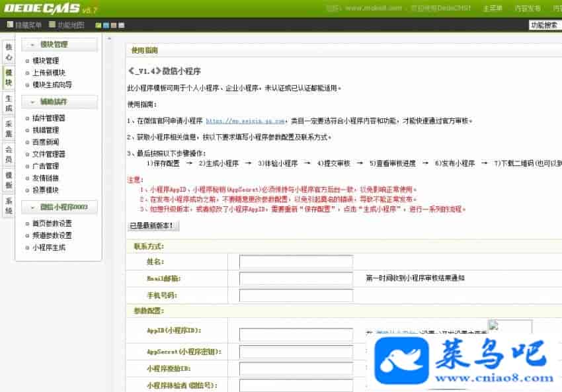Click the Email邮箱 input field
562x392 pixels.
point(296,279)
